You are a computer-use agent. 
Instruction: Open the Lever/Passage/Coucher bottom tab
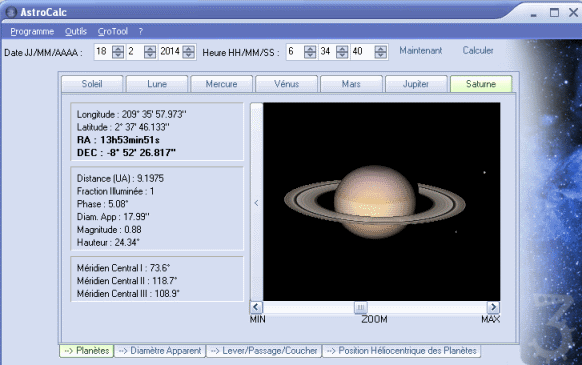(x=264, y=351)
